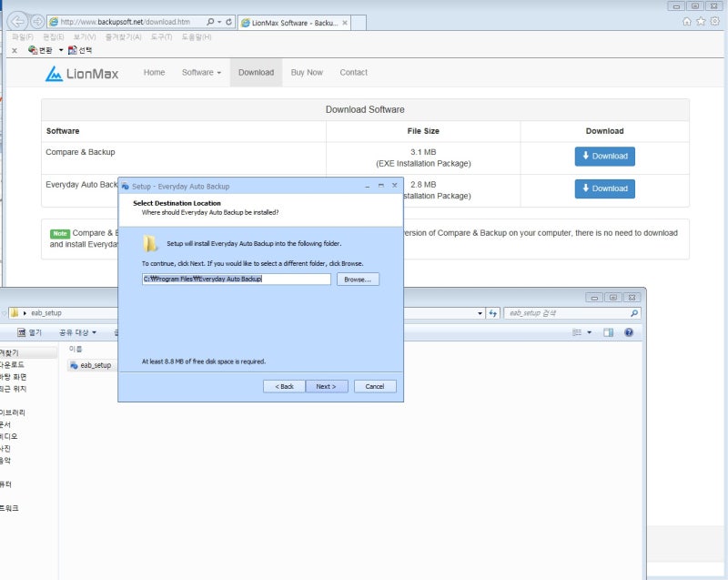Toggle the Explorer preview pane icon
The image size is (728, 580).
tap(608, 333)
